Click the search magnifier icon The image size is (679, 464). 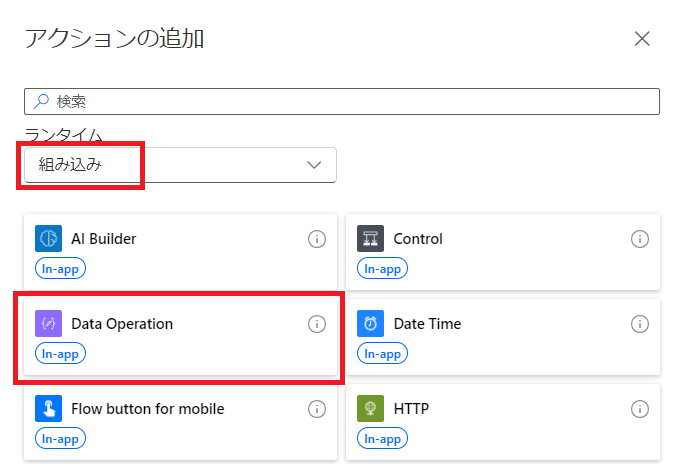pyautogui.click(x=42, y=101)
